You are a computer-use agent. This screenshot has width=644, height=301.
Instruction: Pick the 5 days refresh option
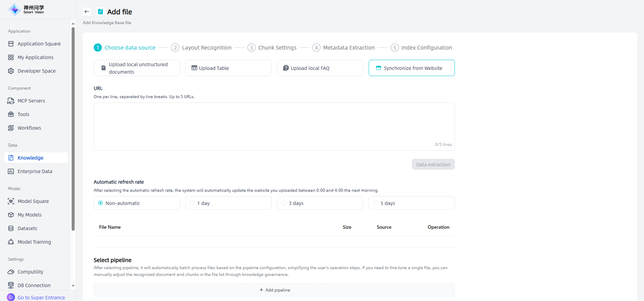click(375, 203)
